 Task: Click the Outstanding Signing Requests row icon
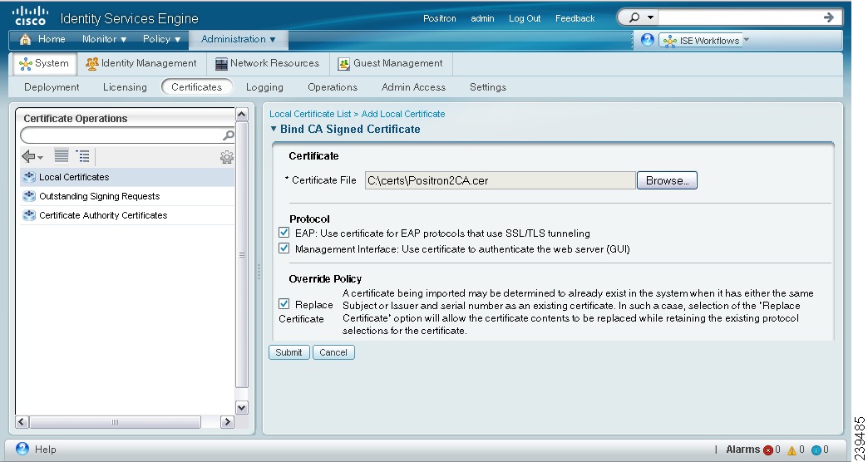(29, 196)
